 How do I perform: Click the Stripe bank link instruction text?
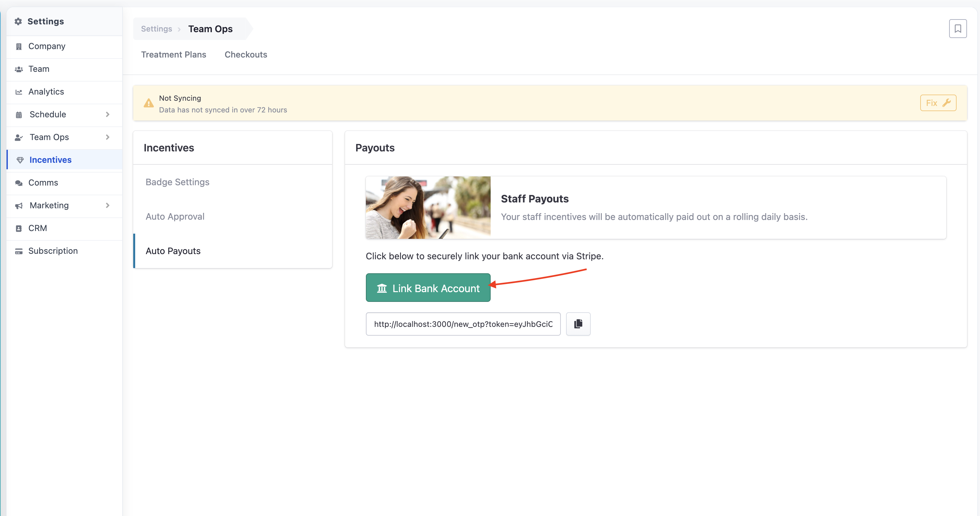484,256
